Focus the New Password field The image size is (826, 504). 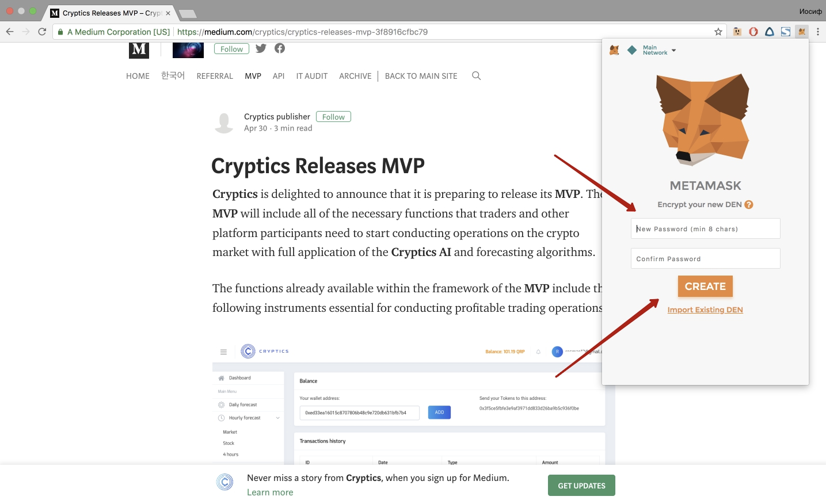pyautogui.click(x=705, y=228)
